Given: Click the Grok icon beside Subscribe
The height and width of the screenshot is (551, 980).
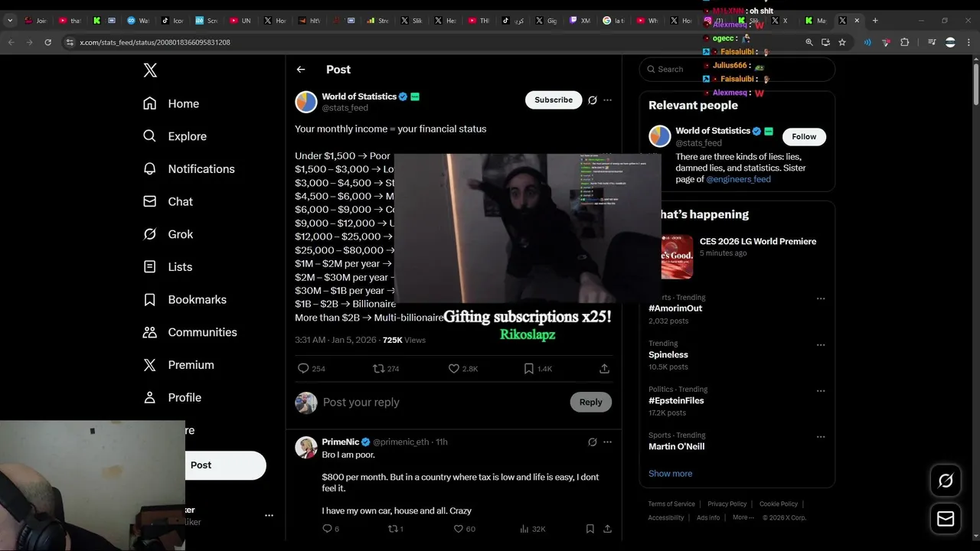Looking at the screenshot, I should tap(592, 100).
